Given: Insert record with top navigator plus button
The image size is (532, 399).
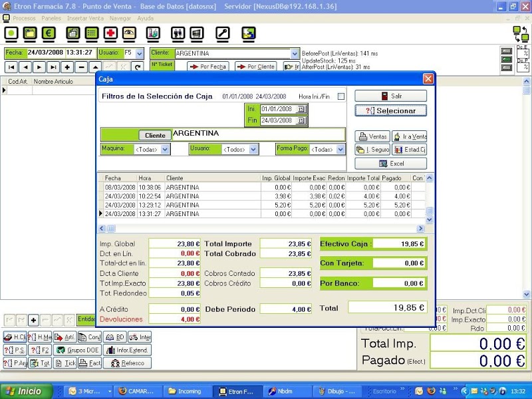Looking at the screenshot, I should coord(67,67).
